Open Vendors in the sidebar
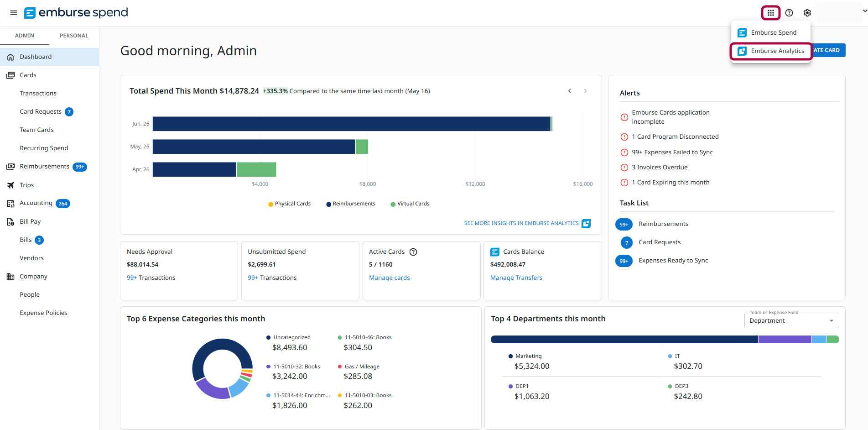 click(x=32, y=258)
